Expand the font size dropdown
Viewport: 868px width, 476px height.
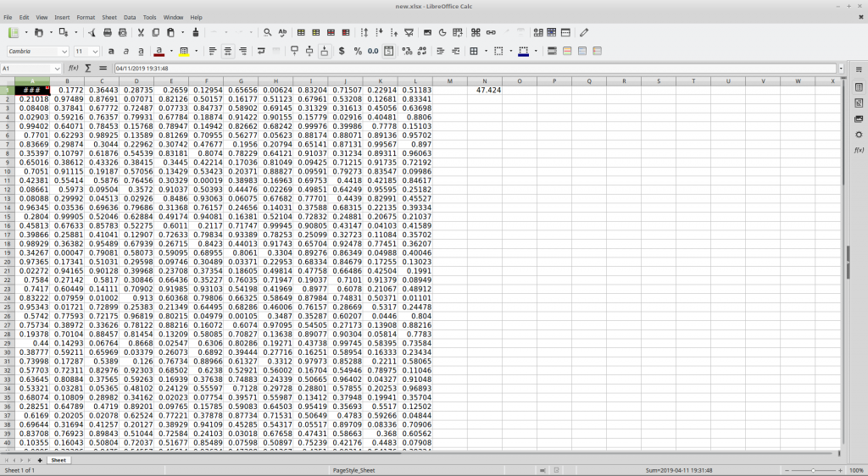tap(95, 52)
